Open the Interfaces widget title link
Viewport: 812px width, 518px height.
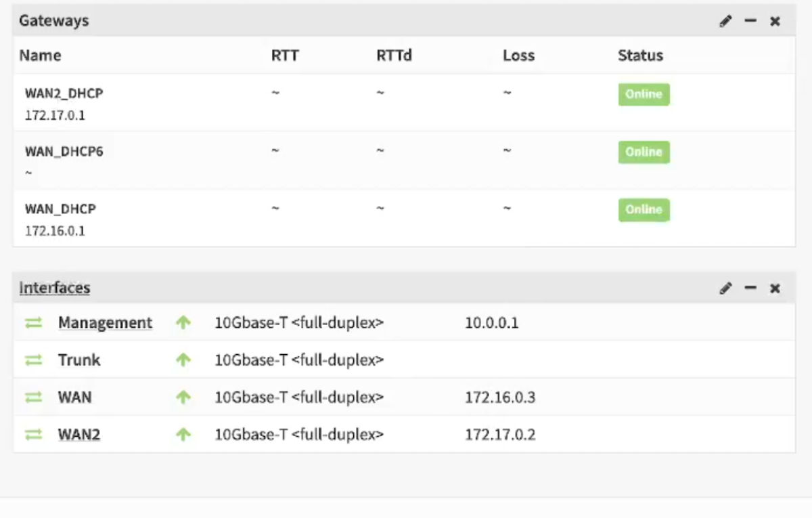(54, 288)
